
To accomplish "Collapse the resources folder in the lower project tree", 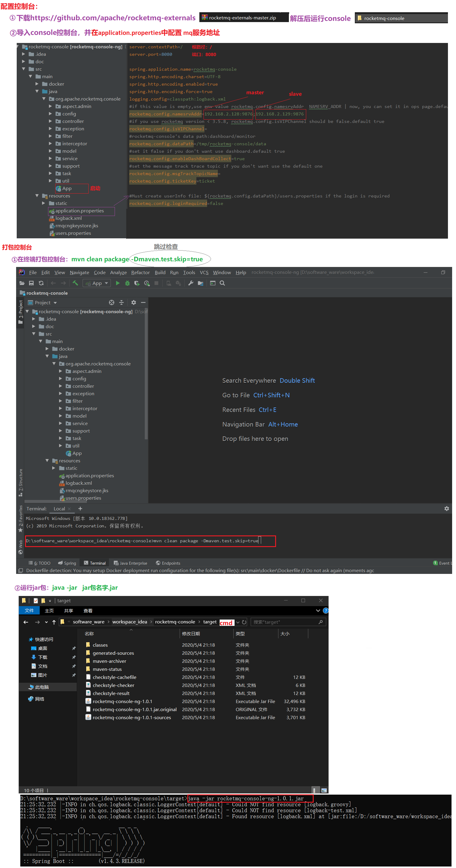I will tap(47, 461).
